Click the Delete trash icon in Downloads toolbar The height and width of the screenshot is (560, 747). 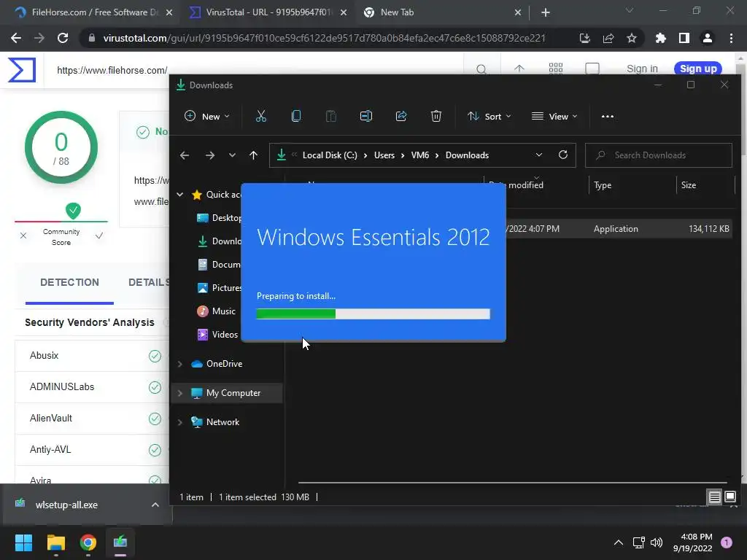[436, 116]
